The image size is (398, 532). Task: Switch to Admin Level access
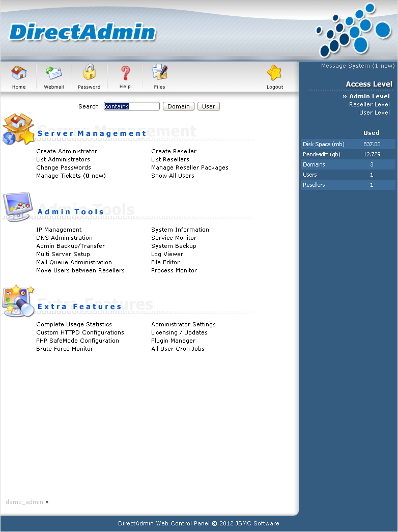[x=369, y=96]
